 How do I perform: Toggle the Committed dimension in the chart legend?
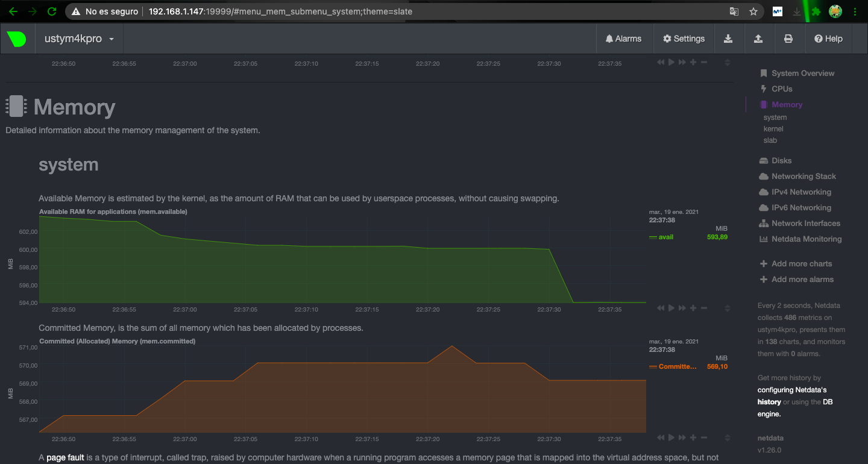pyautogui.click(x=676, y=366)
